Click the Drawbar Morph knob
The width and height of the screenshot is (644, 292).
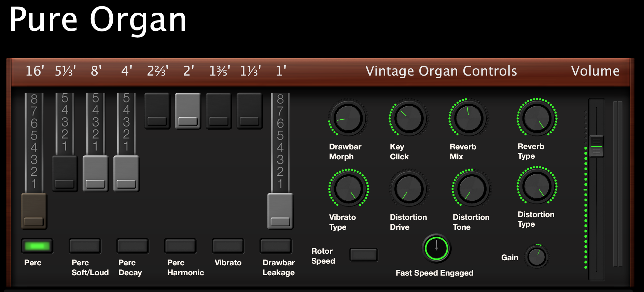348,118
